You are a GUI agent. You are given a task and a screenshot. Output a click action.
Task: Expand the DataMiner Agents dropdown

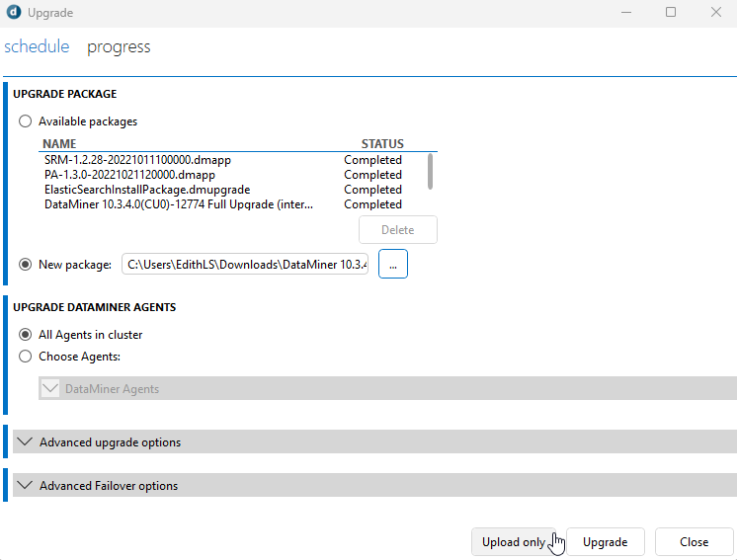pyautogui.click(x=50, y=389)
